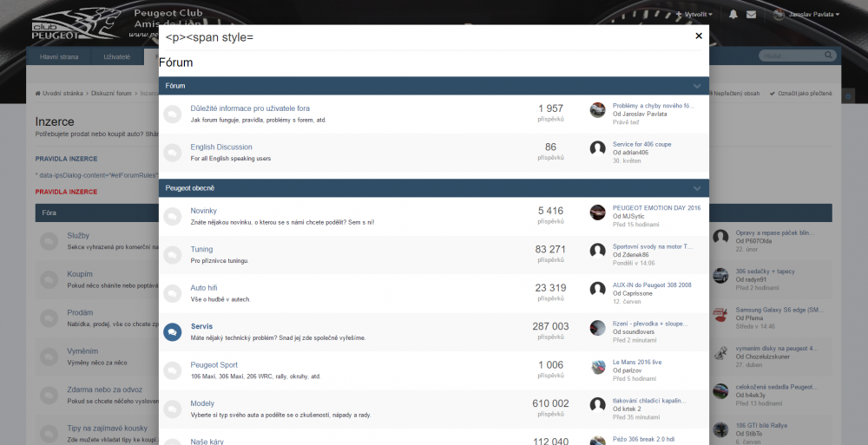This screenshot has width=868, height=445.
Task: Open Prodám forum in background page
Action: [80, 313]
